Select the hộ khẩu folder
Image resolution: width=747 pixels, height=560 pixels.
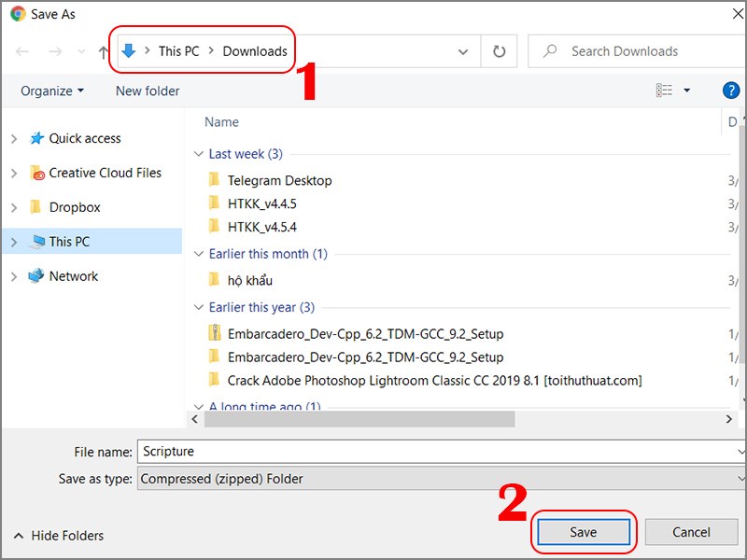(x=249, y=281)
